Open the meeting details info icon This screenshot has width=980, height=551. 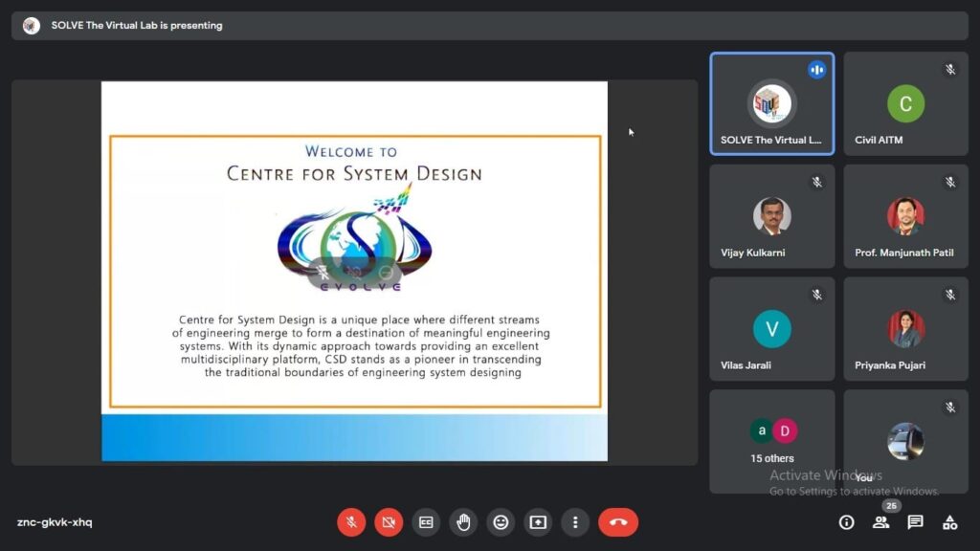click(x=846, y=522)
